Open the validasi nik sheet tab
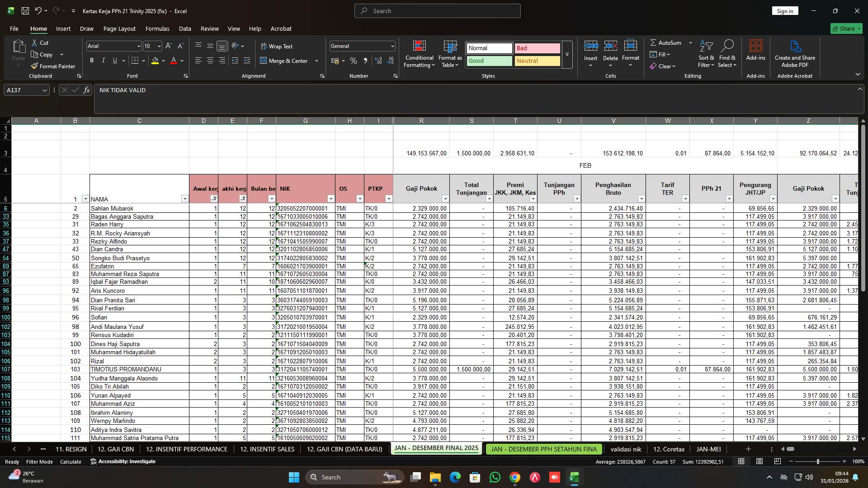This screenshot has width=868, height=488. (x=626, y=449)
